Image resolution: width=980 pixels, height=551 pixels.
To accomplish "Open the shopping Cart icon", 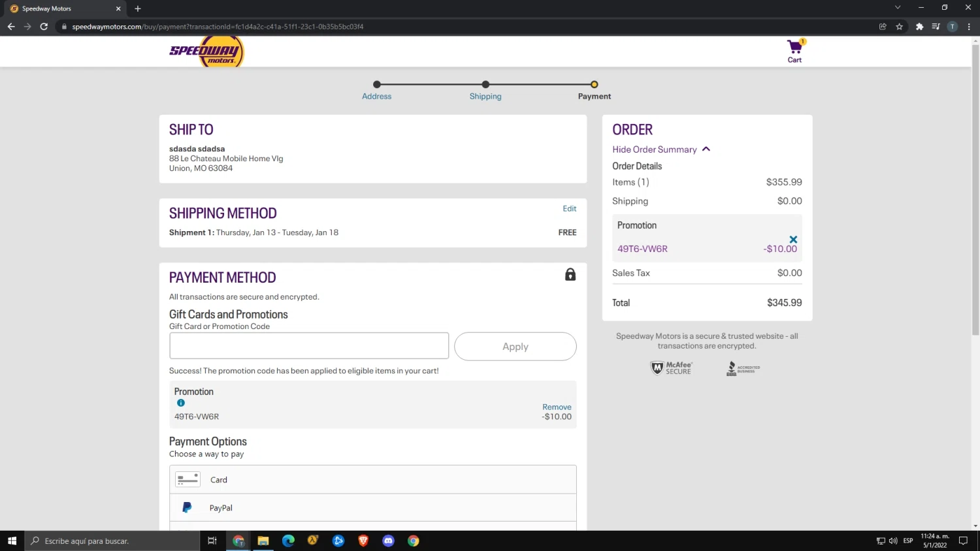I will (794, 51).
